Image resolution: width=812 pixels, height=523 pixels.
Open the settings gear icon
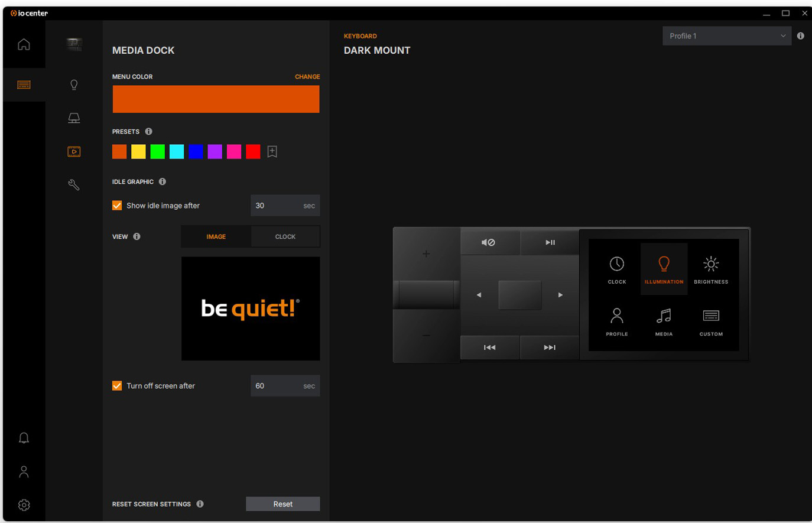point(24,505)
